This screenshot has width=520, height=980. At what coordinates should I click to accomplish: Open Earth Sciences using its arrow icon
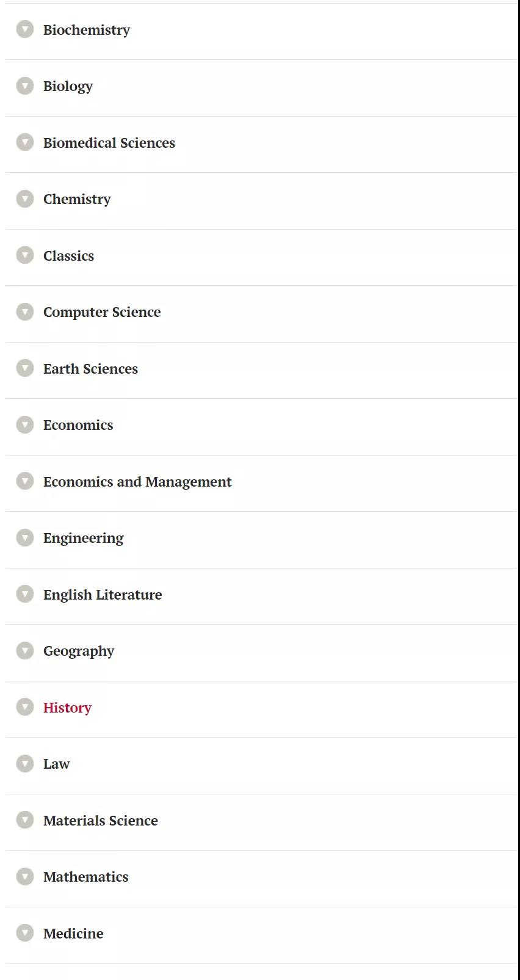click(x=25, y=368)
